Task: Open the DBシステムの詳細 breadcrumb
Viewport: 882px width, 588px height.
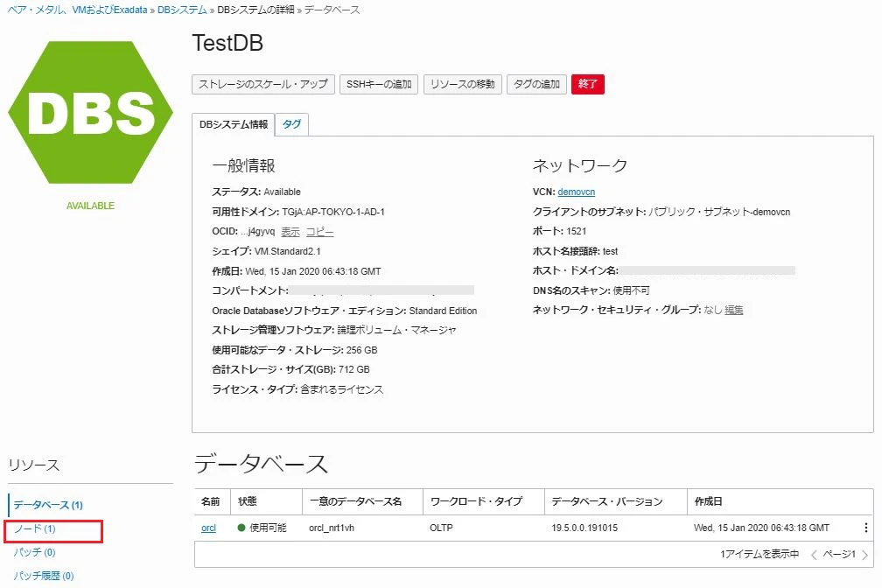Action: pos(255,10)
